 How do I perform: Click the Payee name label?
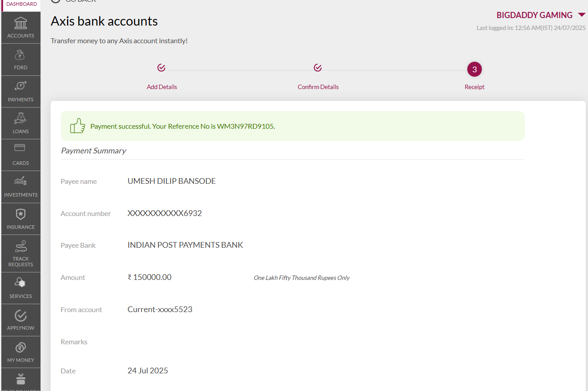78,182
